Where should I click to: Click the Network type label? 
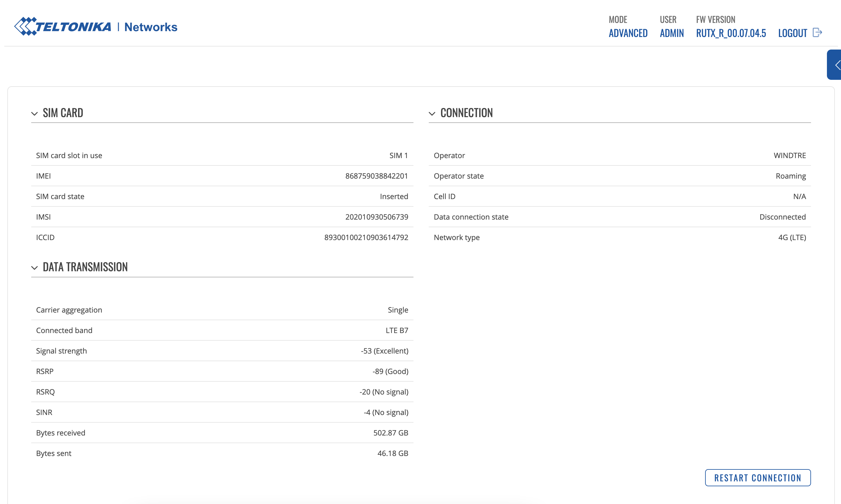pyautogui.click(x=457, y=237)
